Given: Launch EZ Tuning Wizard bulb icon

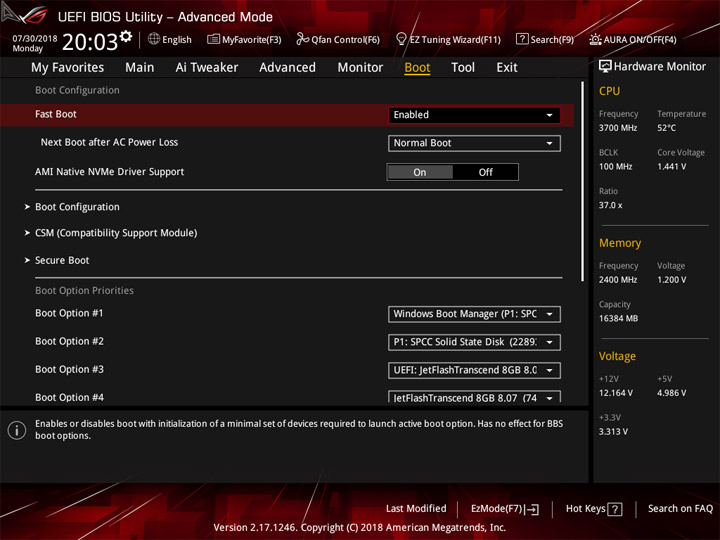Looking at the screenshot, I should coord(401,39).
